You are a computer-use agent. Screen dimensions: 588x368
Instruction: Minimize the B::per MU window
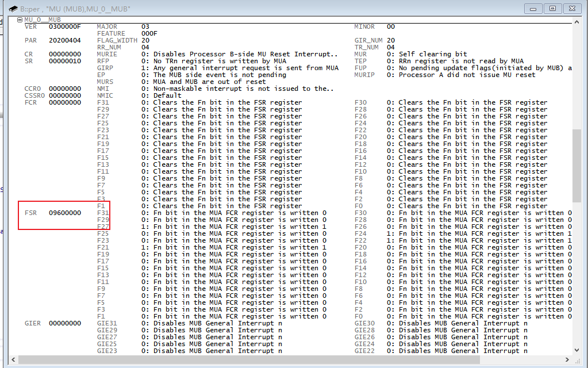coord(533,9)
